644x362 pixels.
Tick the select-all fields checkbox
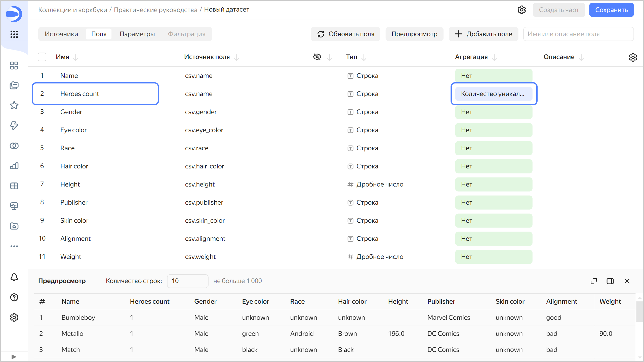(x=42, y=57)
